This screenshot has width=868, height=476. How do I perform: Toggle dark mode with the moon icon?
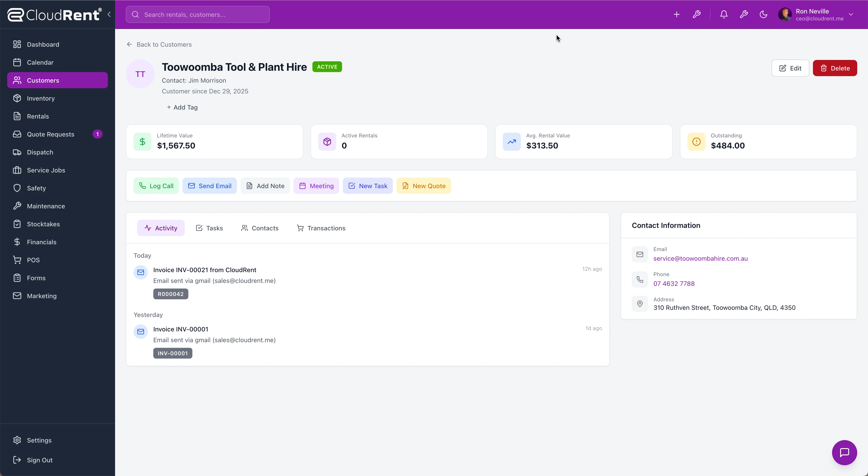pyautogui.click(x=763, y=14)
